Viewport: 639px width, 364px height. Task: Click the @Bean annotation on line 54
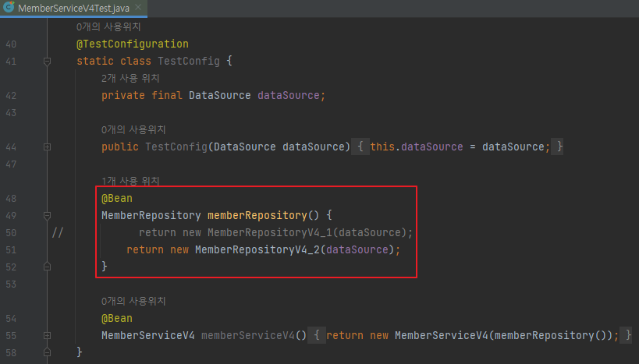coord(117,318)
